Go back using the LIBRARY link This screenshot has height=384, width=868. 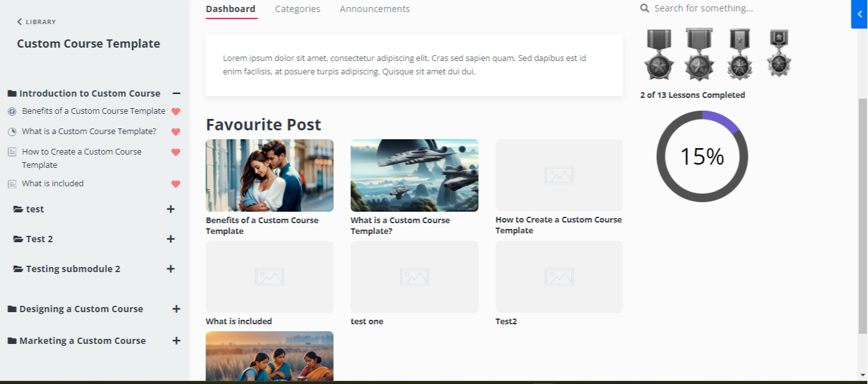(36, 21)
